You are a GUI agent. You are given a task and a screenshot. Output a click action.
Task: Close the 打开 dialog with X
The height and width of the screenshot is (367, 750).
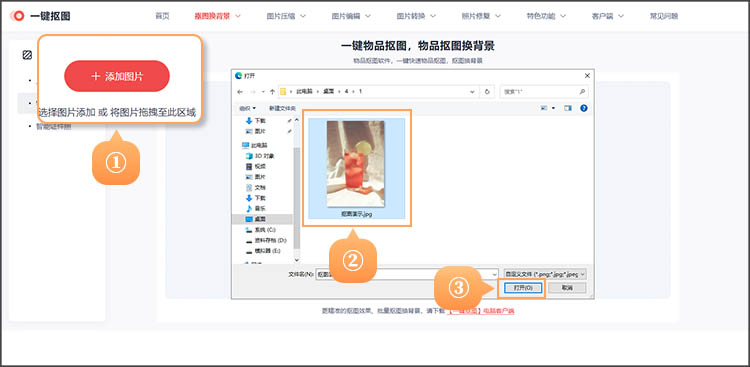coord(587,76)
